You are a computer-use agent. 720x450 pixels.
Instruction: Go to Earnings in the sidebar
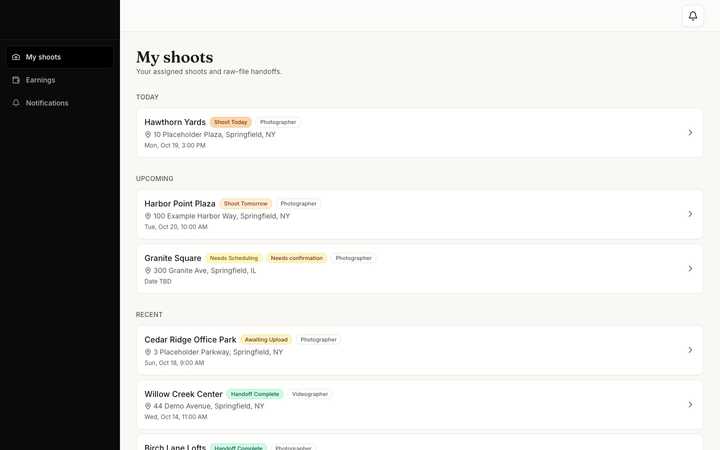click(x=60, y=80)
